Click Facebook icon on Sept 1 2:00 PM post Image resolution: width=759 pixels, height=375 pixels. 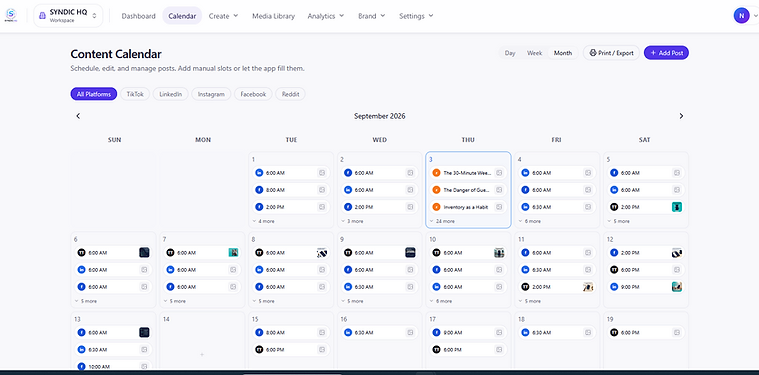[x=259, y=207]
